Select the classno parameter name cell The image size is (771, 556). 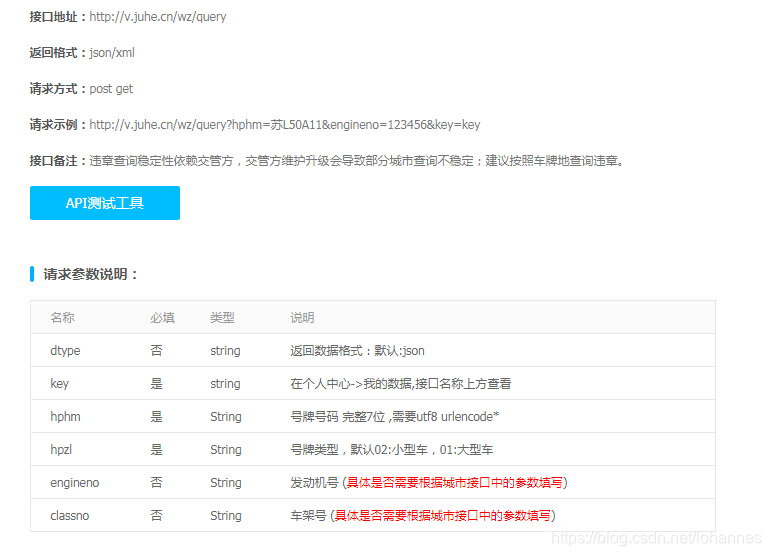(x=69, y=516)
